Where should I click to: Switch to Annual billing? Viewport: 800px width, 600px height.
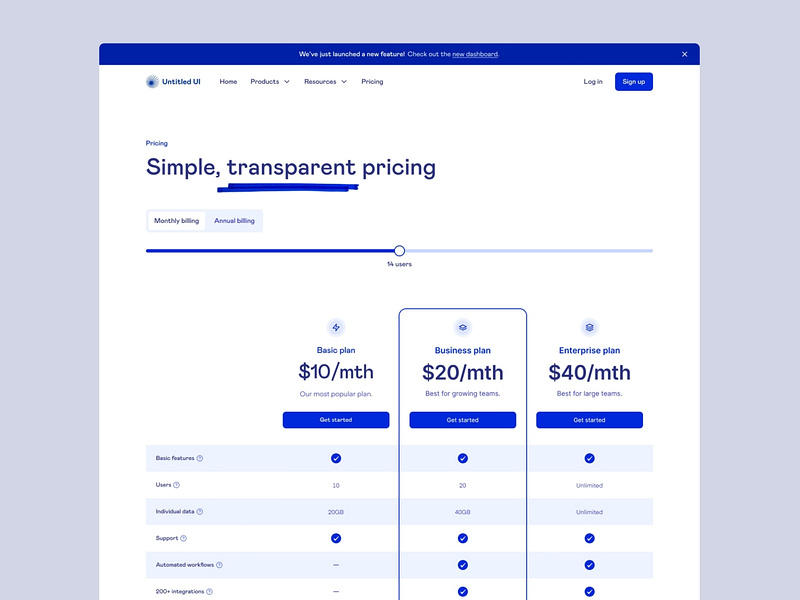coord(234,220)
